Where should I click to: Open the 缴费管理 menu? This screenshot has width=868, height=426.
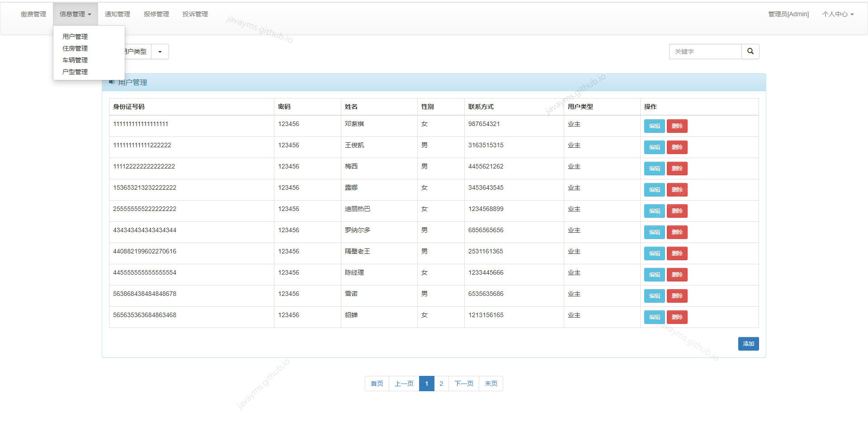coord(33,14)
